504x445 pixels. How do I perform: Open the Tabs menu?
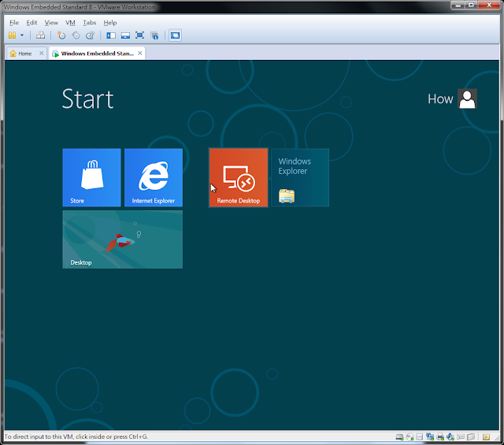pos(89,23)
